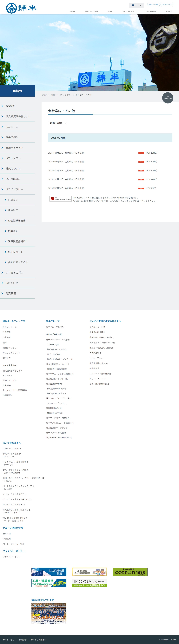Expand 綿半の強み in sidebar
The width and height of the screenshot is (179, 644).
[17, 137]
